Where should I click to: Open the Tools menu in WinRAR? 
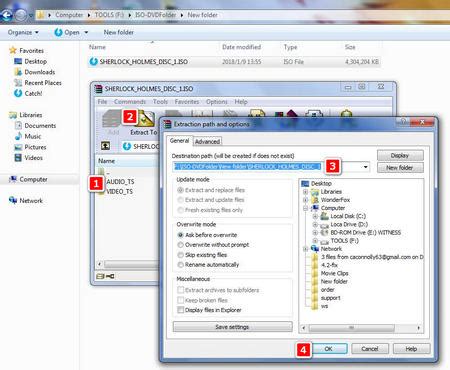point(160,102)
